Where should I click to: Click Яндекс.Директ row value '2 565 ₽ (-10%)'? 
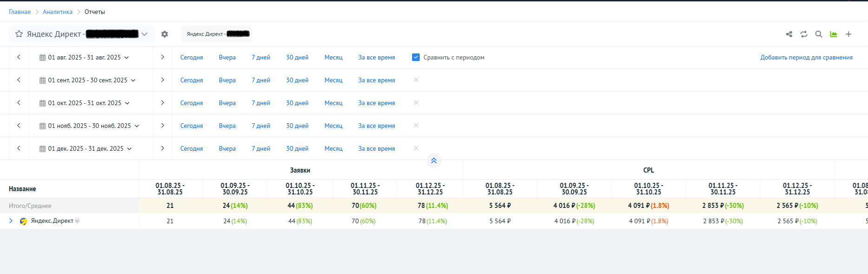[797, 221]
